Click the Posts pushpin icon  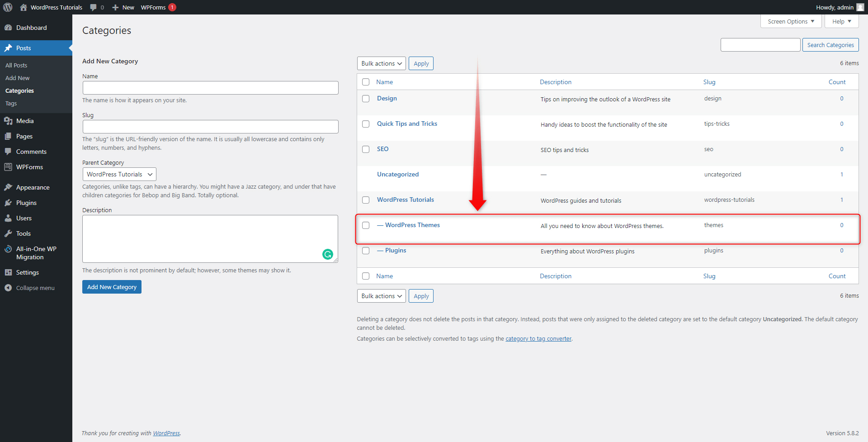8,48
